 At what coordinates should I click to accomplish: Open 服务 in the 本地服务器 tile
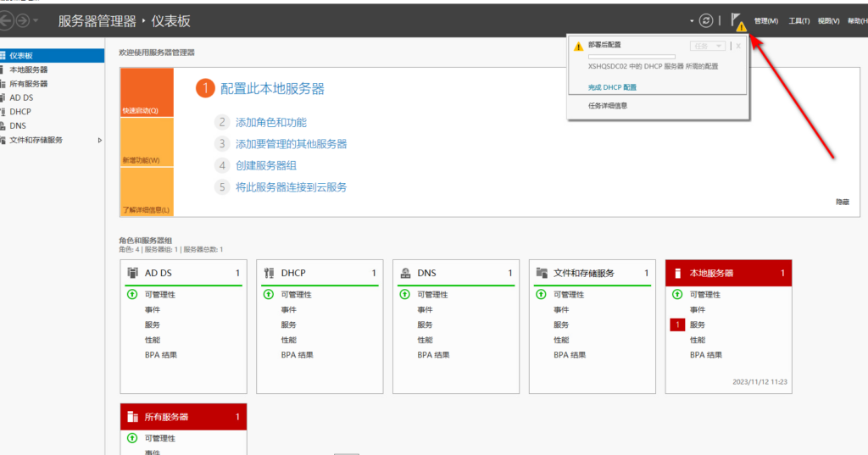(698, 325)
